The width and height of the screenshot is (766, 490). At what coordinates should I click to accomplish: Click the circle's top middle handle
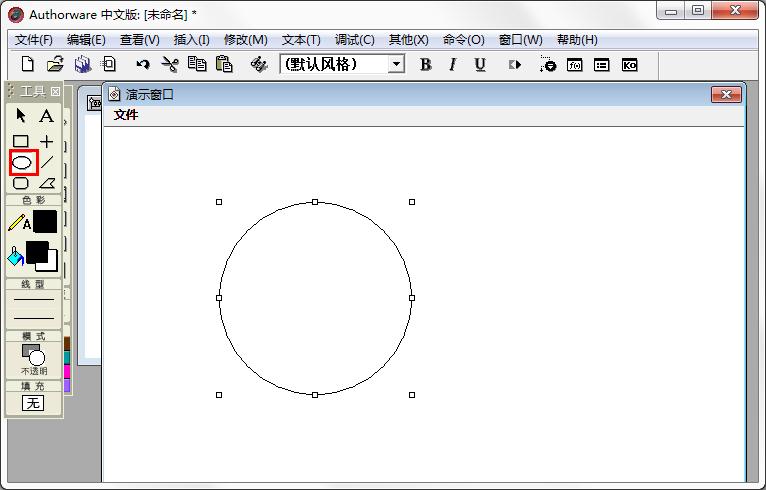pos(315,202)
